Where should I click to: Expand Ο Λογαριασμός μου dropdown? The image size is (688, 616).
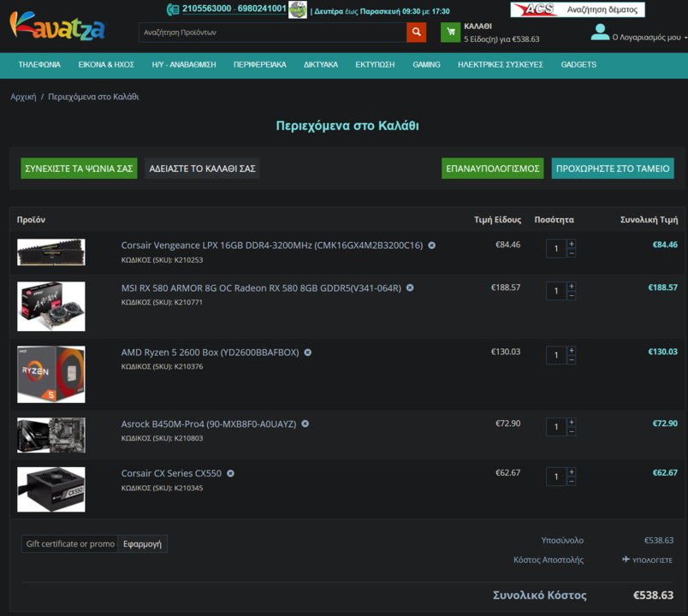point(649,38)
